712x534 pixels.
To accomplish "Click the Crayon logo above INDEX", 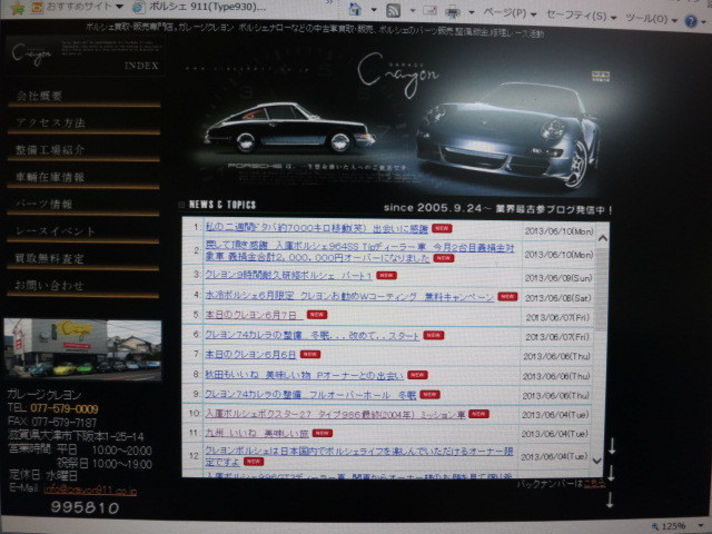I will (x=31, y=54).
